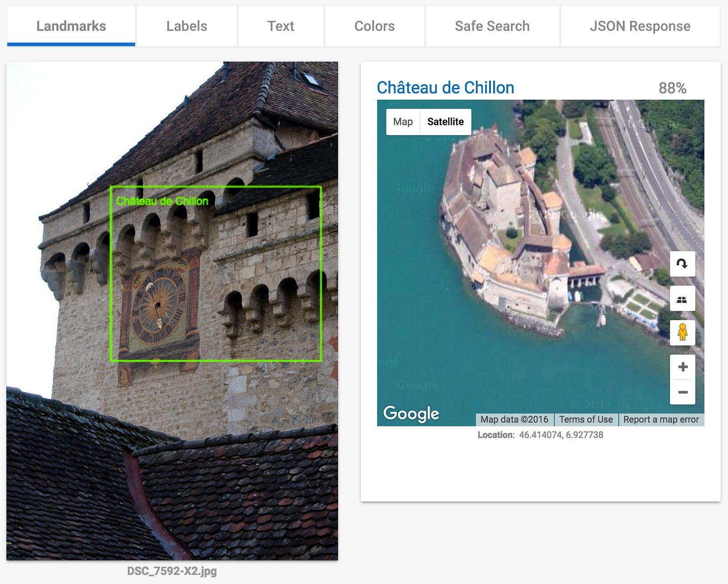Open the Safe Search tab
728x584 pixels.
[x=492, y=26]
